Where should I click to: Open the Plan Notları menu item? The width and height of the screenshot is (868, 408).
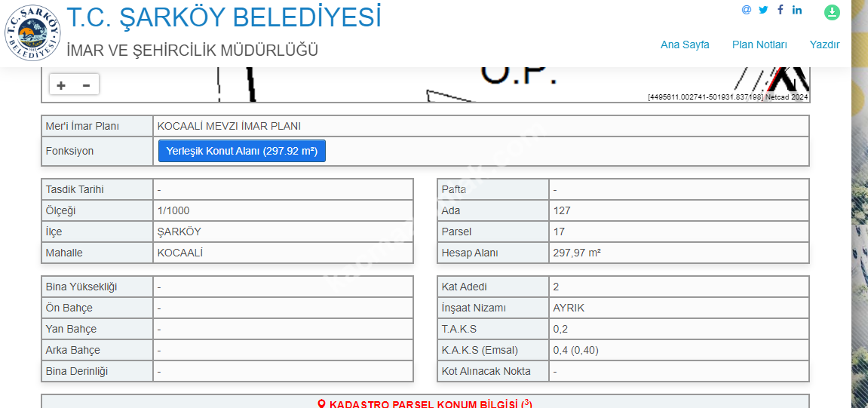(759, 44)
